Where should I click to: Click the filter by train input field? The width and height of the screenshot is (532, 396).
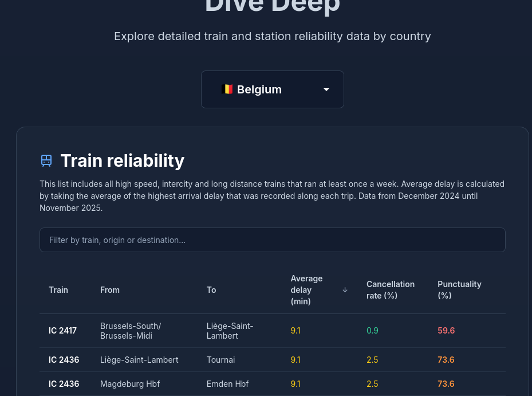272,240
